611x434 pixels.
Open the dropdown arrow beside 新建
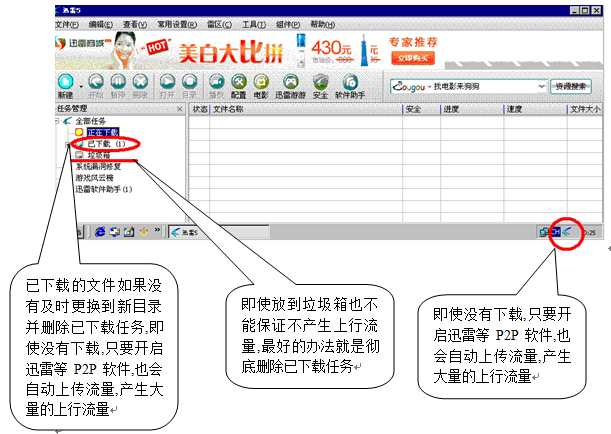(x=81, y=86)
